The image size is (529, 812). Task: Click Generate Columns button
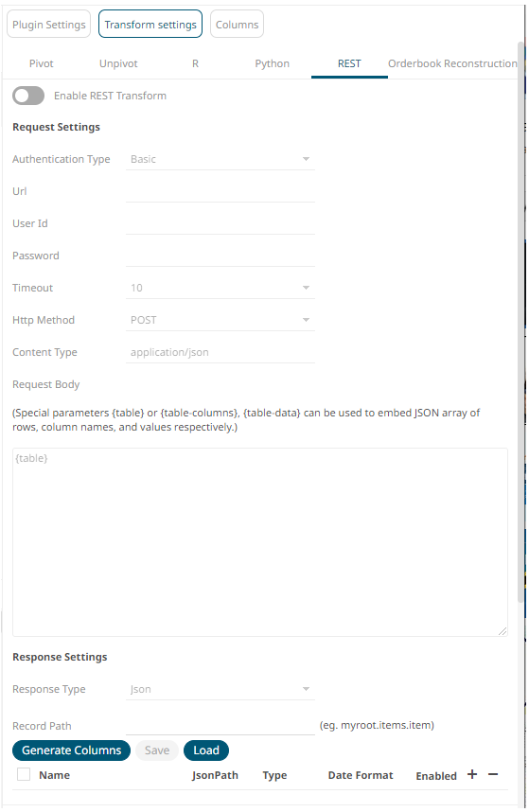(x=71, y=750)
